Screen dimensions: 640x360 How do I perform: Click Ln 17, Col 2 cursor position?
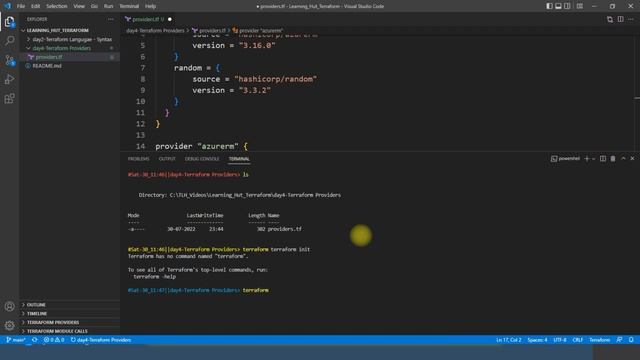pyautogui.click(x=509, y=340)
